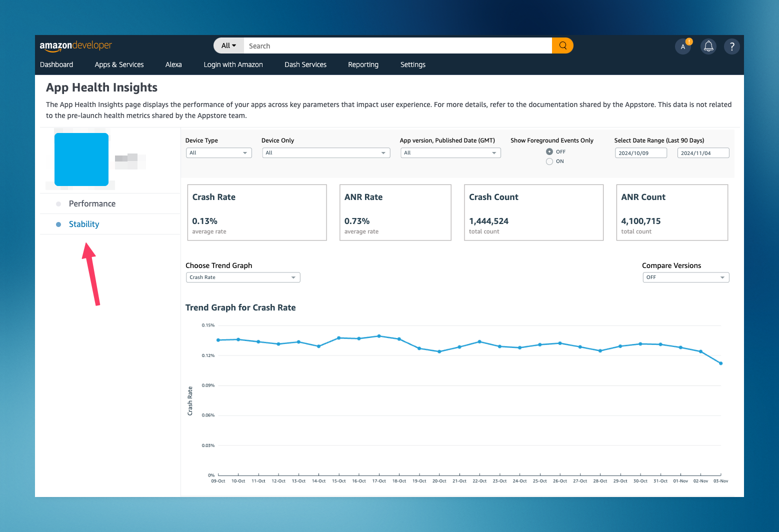Screen dimensions: 779x532
Task: Expand the App version Published Date dropdown
Action: coord(449,152)
